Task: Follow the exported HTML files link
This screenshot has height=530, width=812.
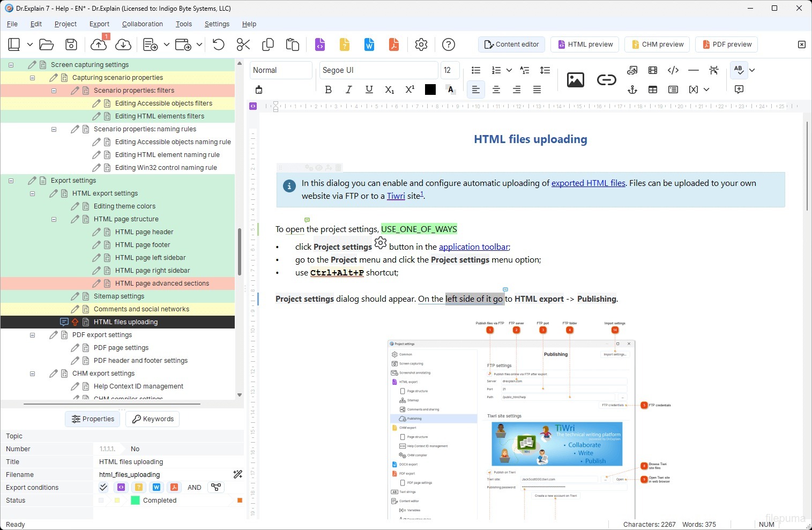Action: point(588,183)
